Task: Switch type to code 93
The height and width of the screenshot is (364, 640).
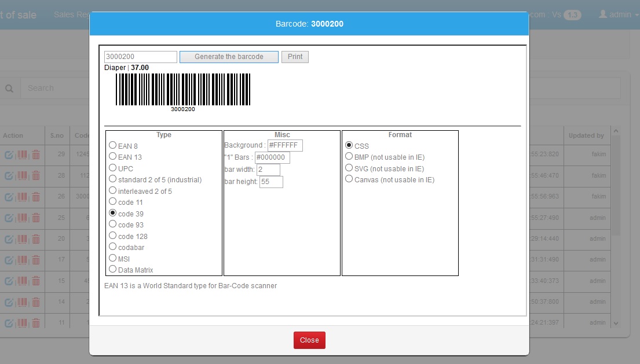Action: (113, 224)
